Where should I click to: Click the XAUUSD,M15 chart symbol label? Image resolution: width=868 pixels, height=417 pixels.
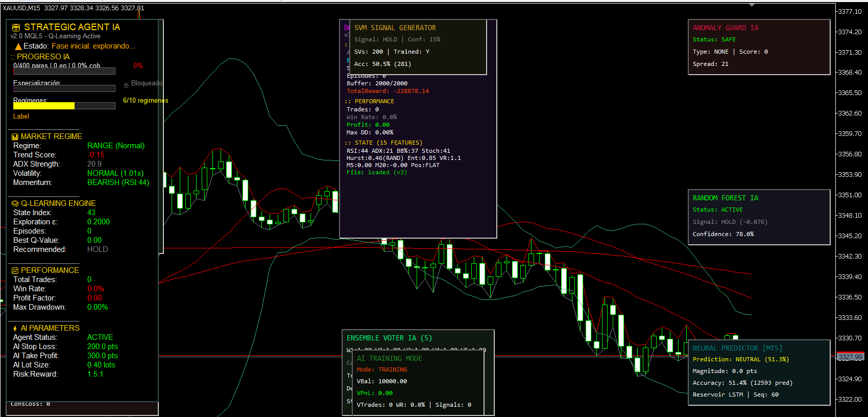(21, 8)
